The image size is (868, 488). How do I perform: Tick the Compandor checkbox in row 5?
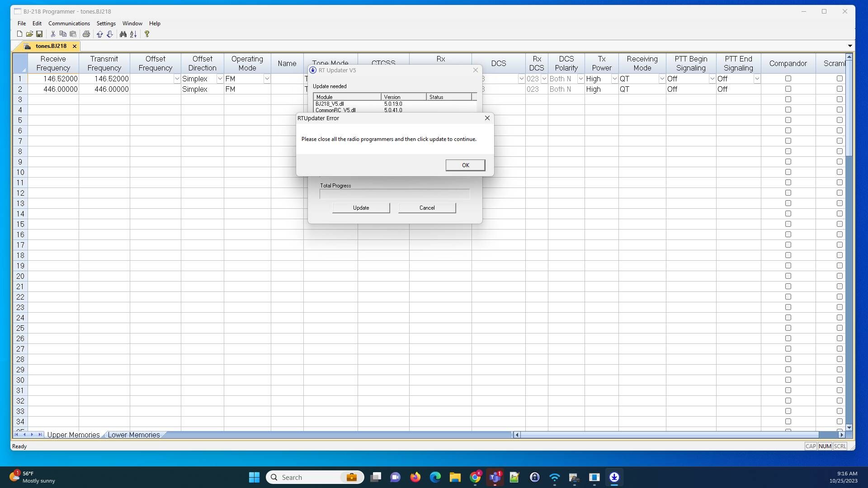click(788, 120)
